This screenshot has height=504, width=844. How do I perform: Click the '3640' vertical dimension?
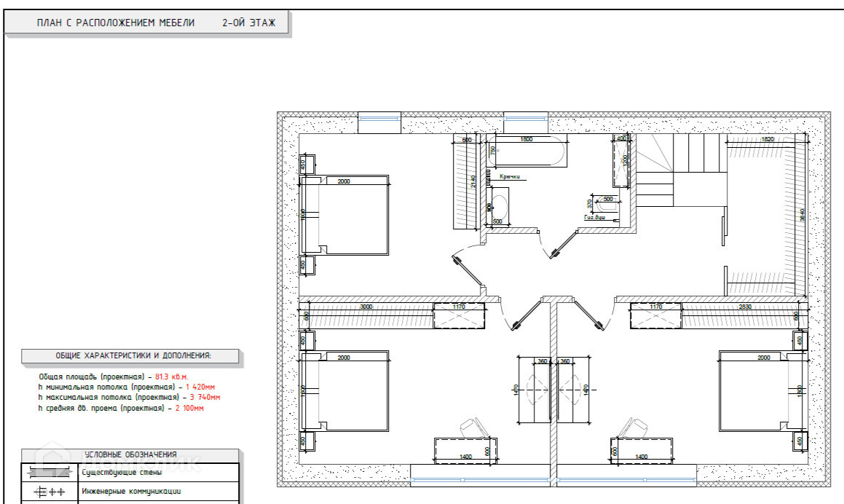802,215
